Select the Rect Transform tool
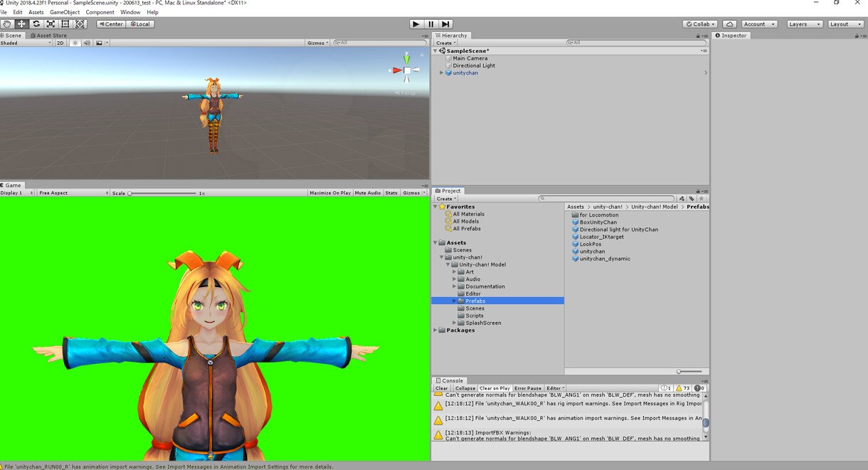The height and width of the screenshot is (470, 868). pos(65,24)
